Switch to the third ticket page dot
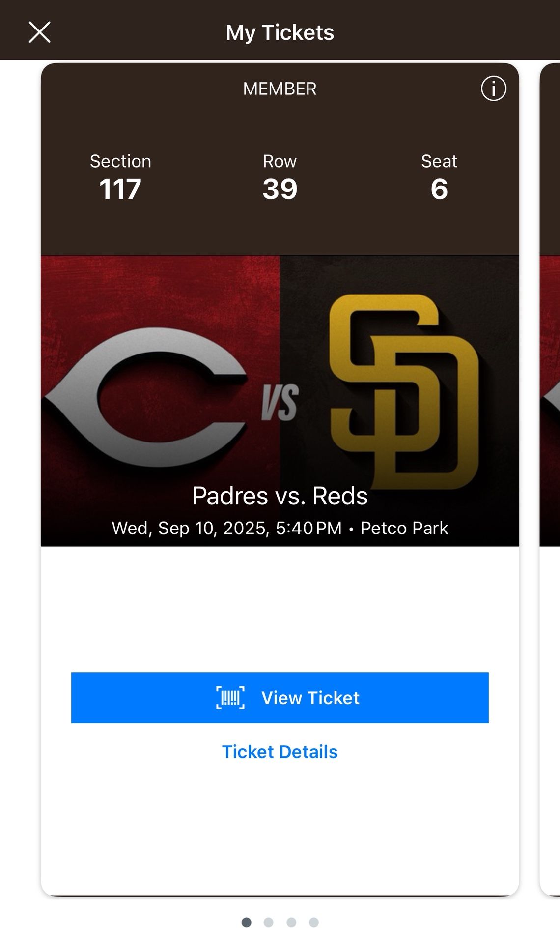The height and width of the screenshot is (944, 560). [291, 922]
